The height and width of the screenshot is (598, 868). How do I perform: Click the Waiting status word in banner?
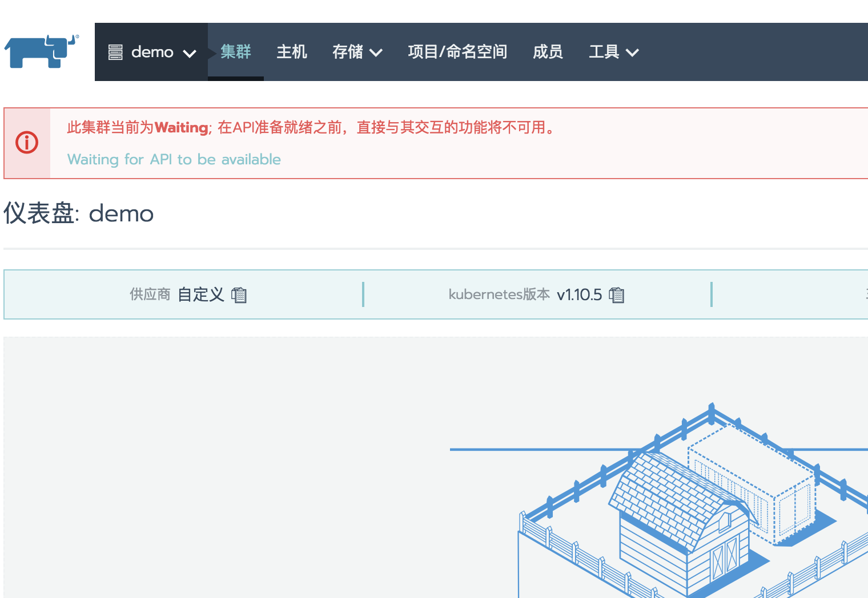(181, 127)
